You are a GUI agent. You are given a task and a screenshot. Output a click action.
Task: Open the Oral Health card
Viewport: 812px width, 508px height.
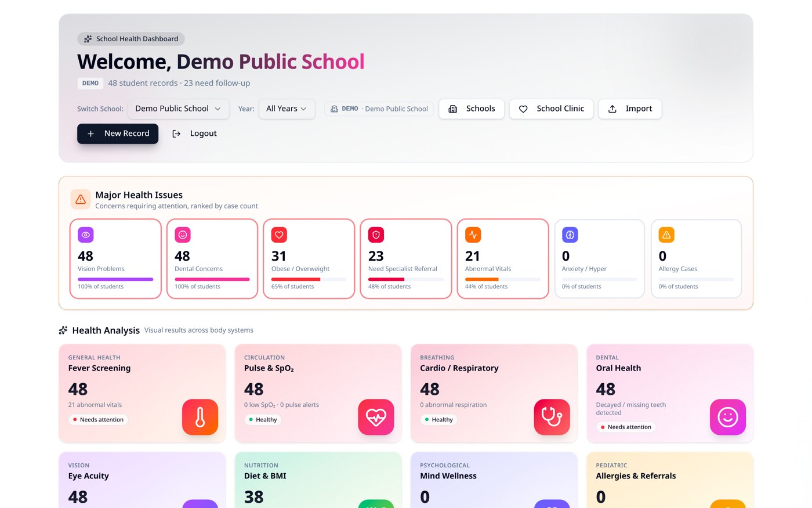(x=670, y=394)
